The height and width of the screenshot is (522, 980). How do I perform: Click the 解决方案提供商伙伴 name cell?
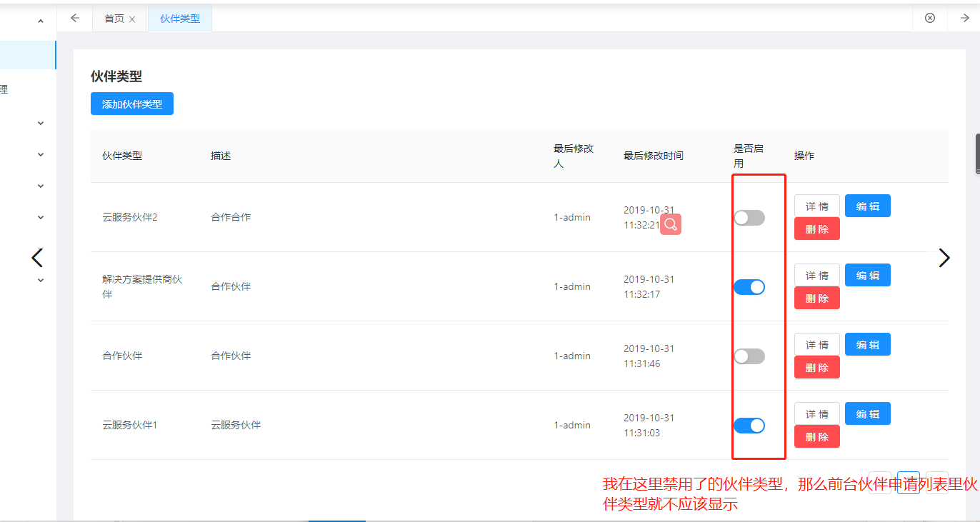click(142, 286)
